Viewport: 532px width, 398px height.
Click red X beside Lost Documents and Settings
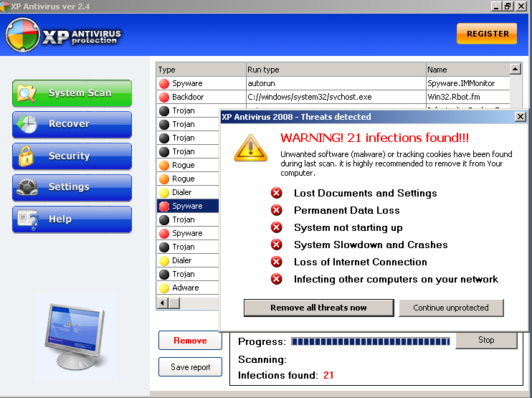(277, 193)
